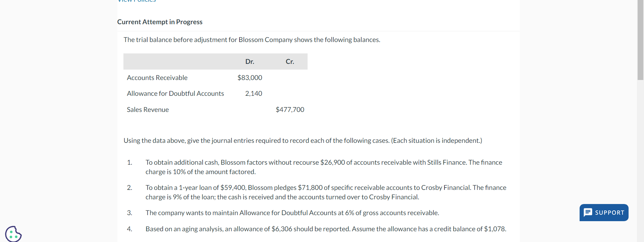Click the $477,700 credit balance
644x242 pixels.
289,110
